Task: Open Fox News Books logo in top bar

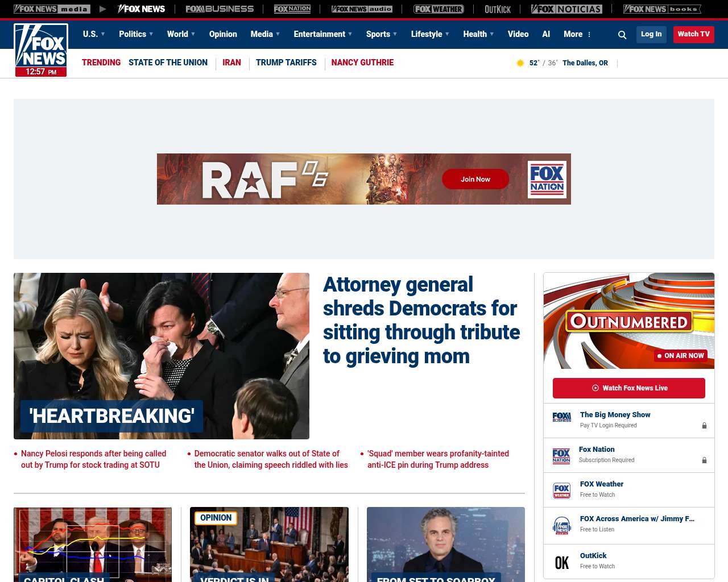Action: [662, 9]
